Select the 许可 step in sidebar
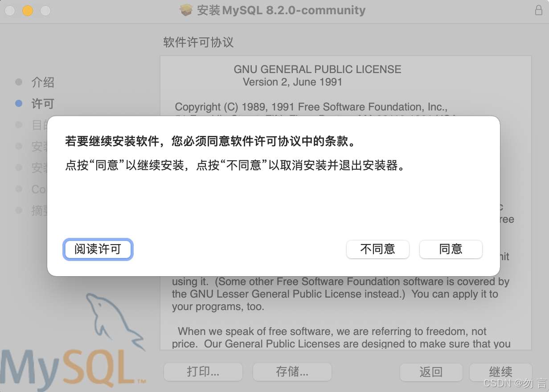 pyautogui.click(x=43, y=104)
